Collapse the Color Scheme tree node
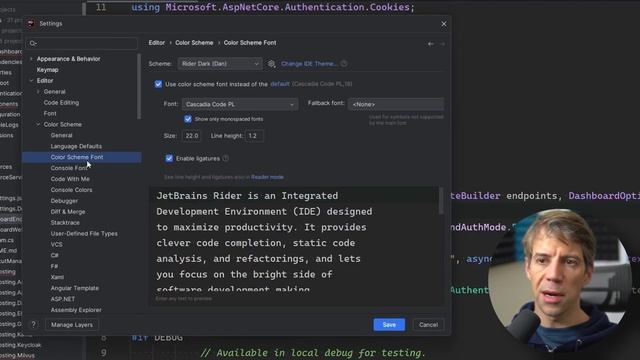Viewport: 640px width, 360px height. point(38,124)
